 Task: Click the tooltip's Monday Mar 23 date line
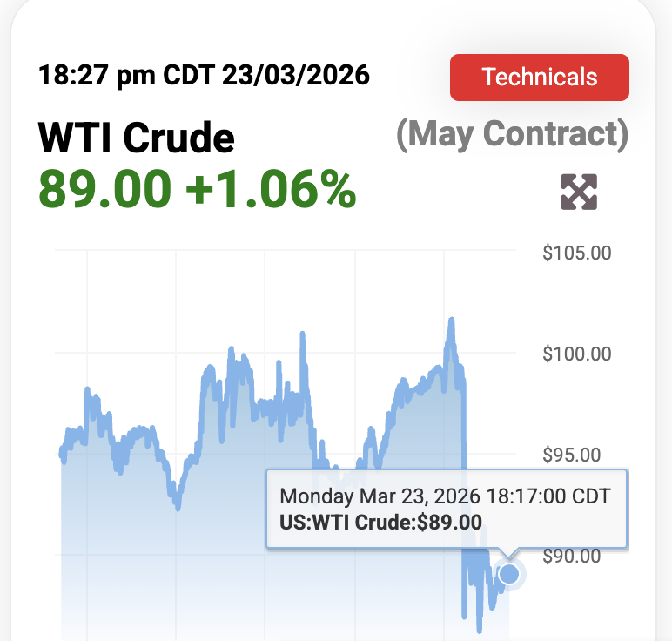[445, 496]
